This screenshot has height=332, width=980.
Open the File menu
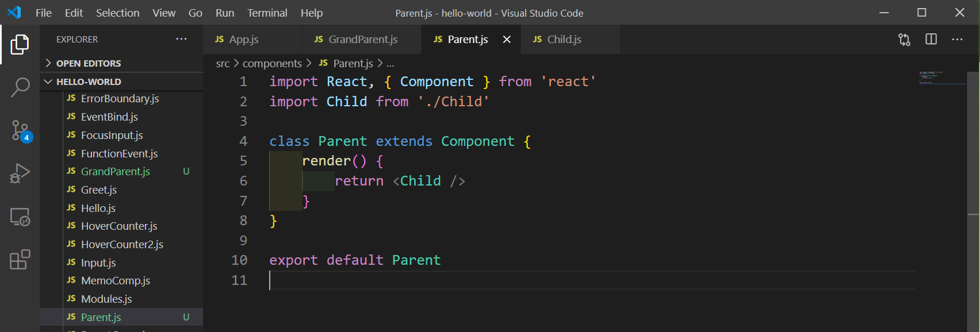[x=43, y=13]
